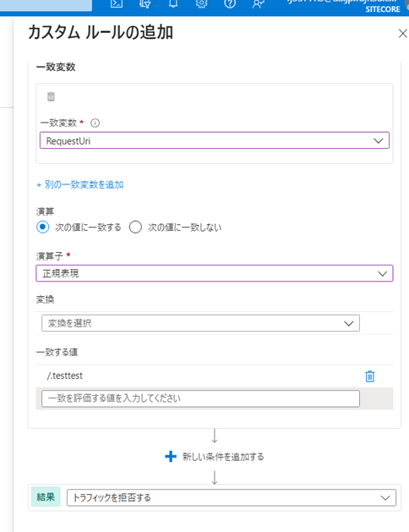Open portal settings gear
The height and width of the screenshot is (532, 409).
pos(201,3)
